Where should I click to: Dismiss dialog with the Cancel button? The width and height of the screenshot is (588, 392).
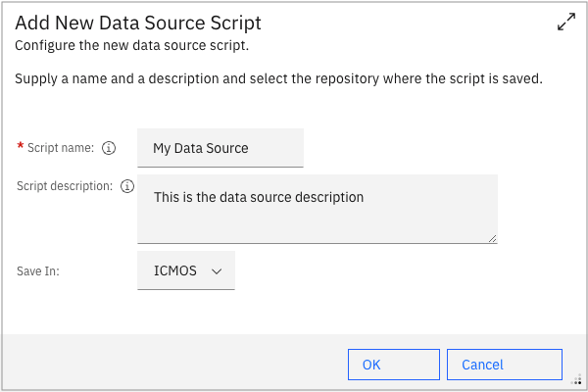pos(505,365)
